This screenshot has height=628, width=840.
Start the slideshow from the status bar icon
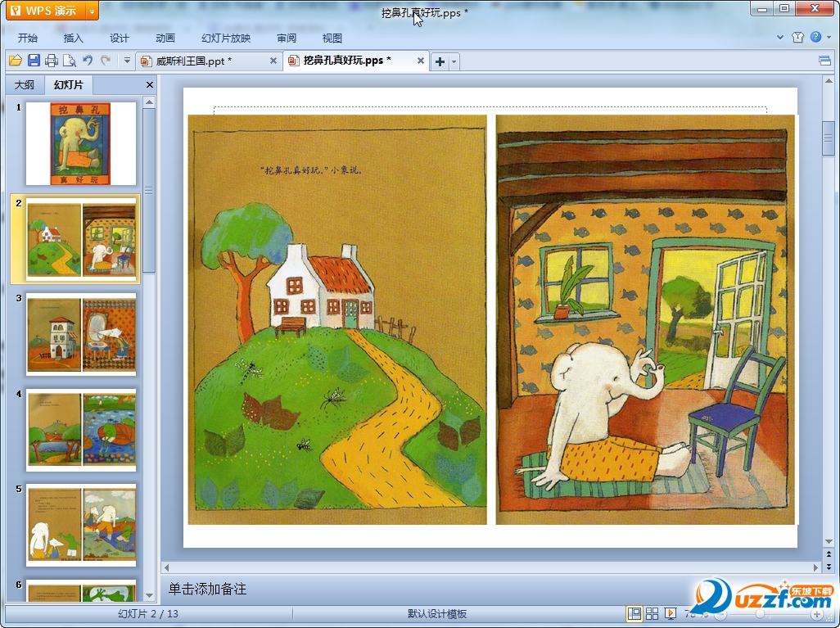[671, 613]
